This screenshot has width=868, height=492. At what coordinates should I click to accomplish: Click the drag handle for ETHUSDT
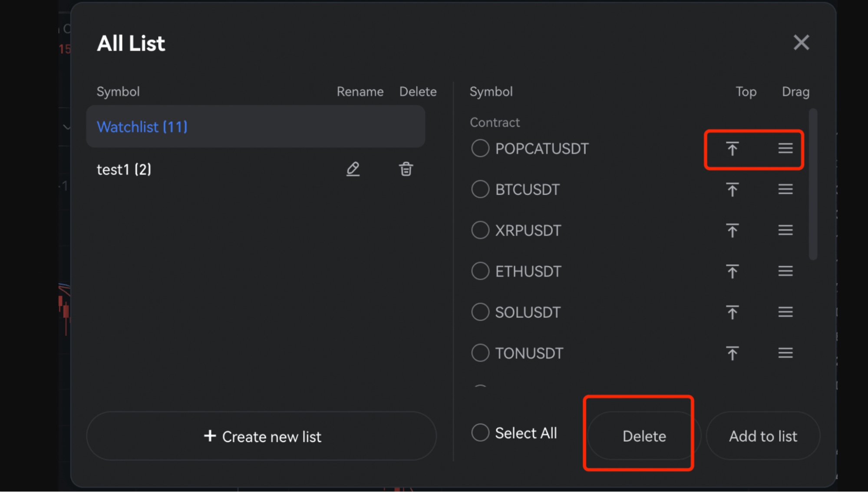(785, 271)
